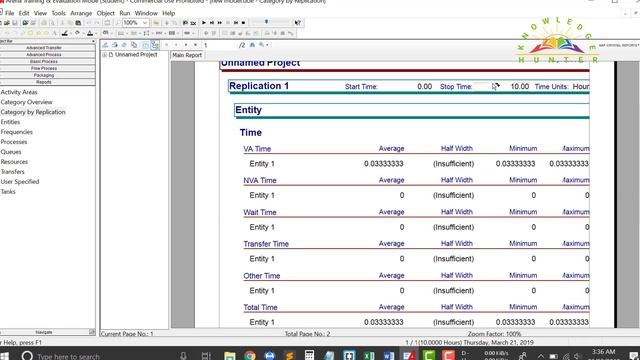Click the Navigate panel bar
The width and height of the screenshot is (640, 360).
point(44,332)
